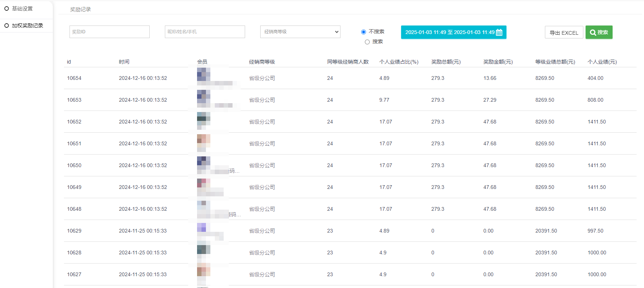Click the circle icon beside 基础设置
This screenshot has width=644, height=288.
pyautogui.click(x=7, y=9)
